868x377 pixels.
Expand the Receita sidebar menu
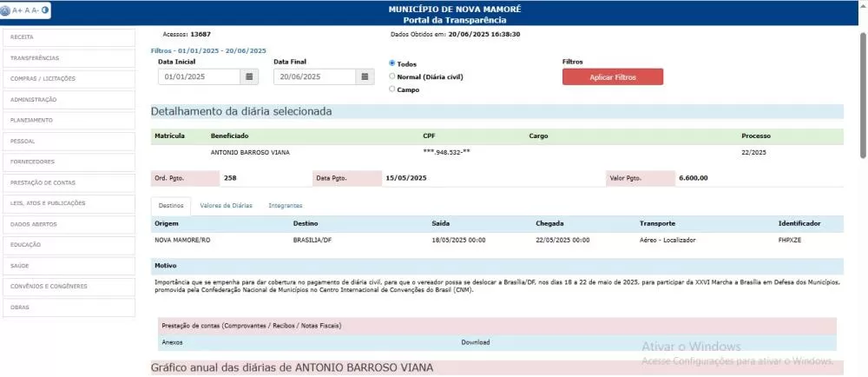pos(69,37)
